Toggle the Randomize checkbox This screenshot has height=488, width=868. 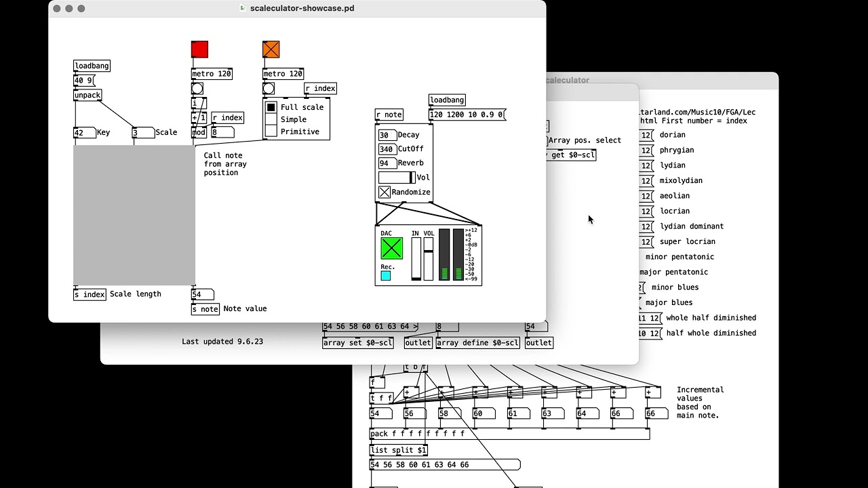pyautogui.click(x=384, y=192)
